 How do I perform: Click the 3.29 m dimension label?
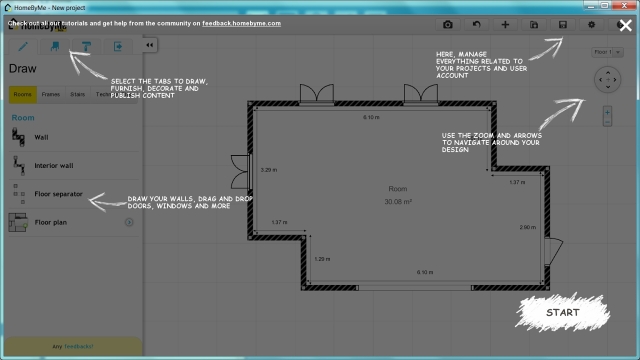click(269, 170)
